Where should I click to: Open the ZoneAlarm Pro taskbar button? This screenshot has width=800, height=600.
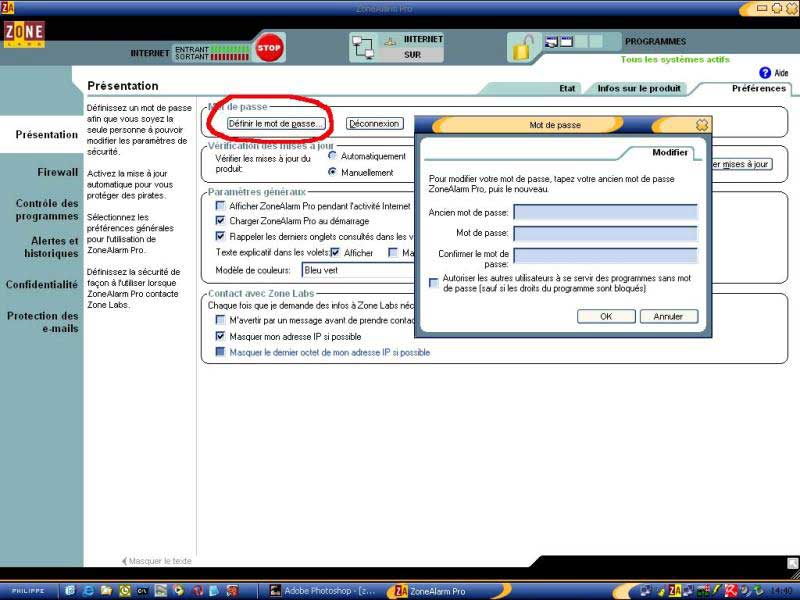pos(430,591)
